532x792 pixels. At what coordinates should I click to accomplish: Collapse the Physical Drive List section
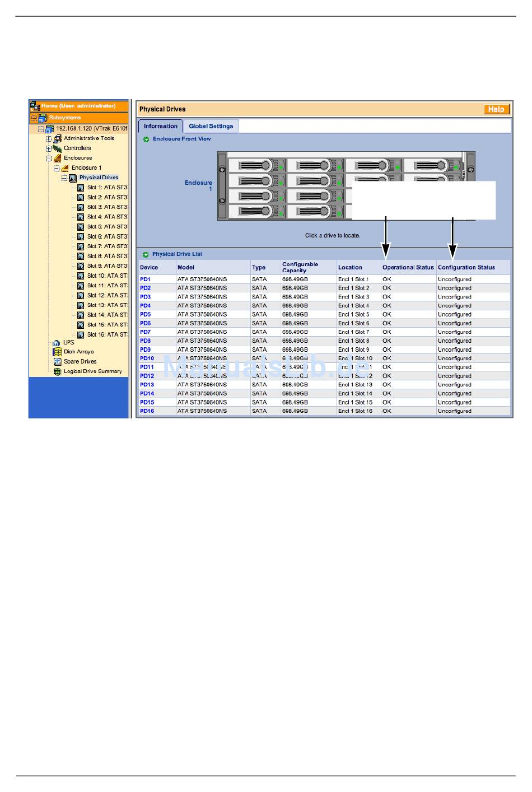coord(146,254)
